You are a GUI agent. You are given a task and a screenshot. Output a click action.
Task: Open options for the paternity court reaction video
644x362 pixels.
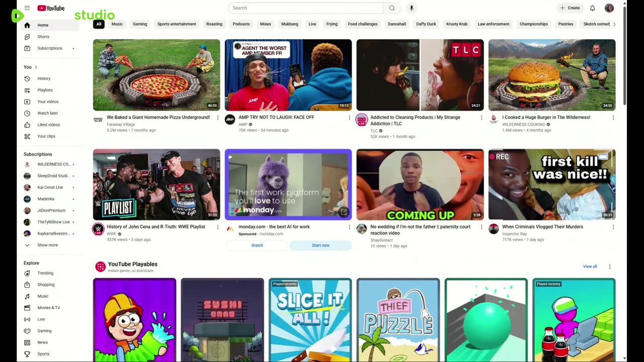pyautogui.click(x=481, y=227)
